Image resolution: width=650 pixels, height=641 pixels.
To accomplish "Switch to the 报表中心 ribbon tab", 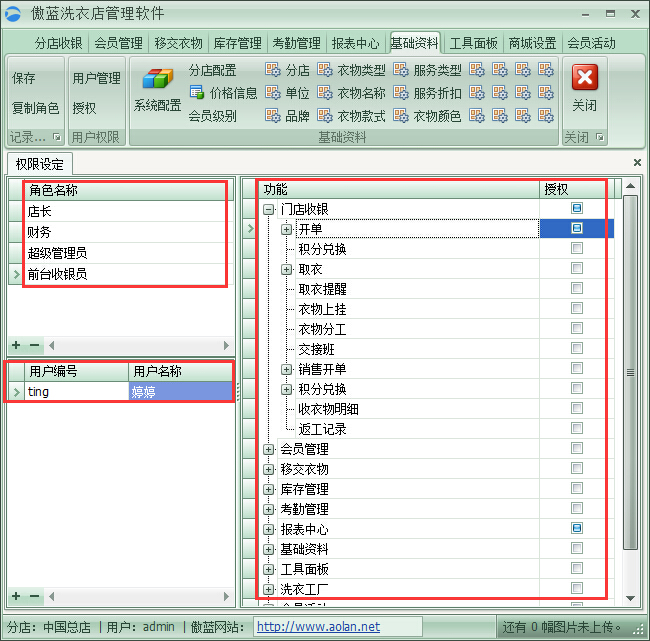I will (x=355, y=43).
